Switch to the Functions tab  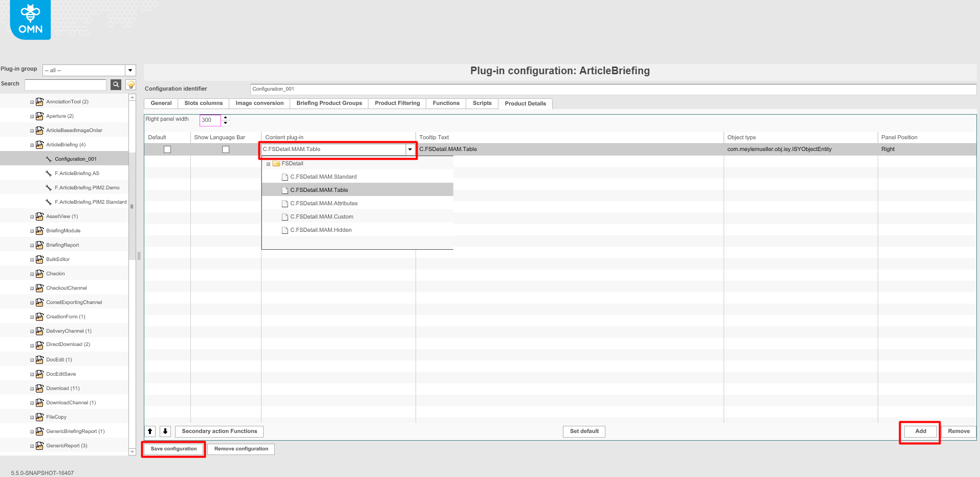click(445, 103)
